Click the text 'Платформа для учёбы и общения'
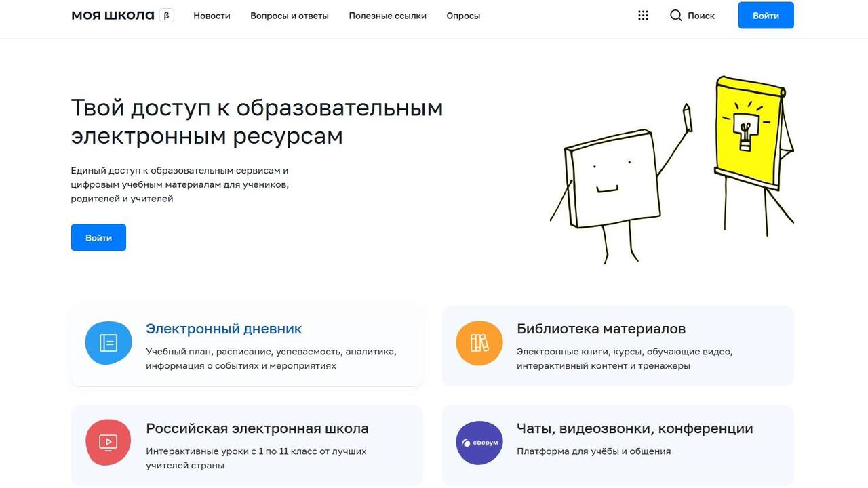Viewport: 868px width, 488px height. tap(593, 451)
